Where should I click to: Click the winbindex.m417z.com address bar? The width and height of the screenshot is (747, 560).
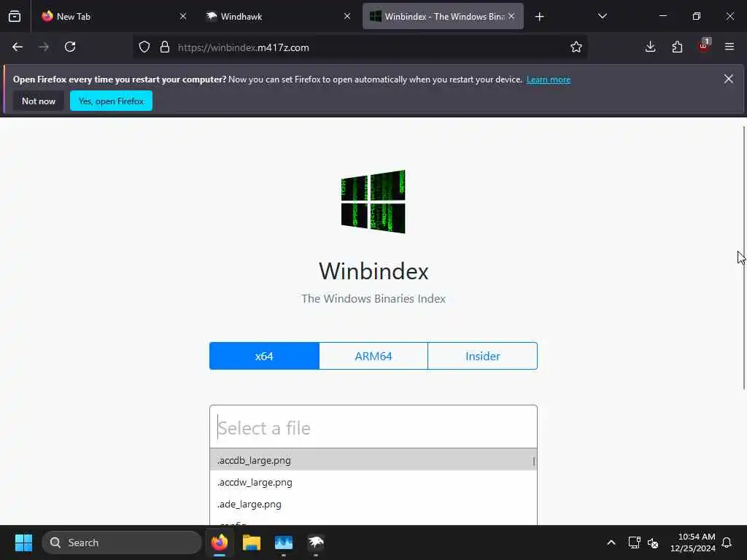click(359, 47)
